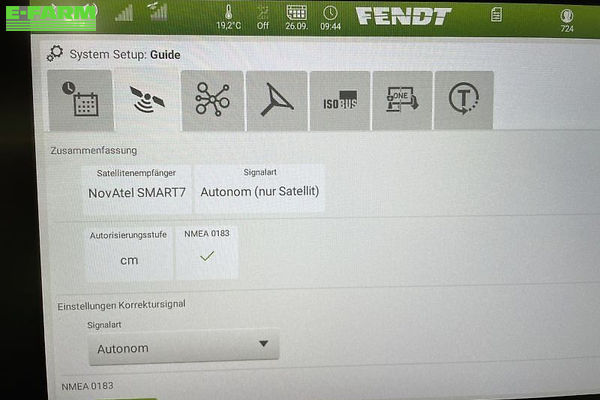This screenshot has height=400, width=600.
Task: Toggle the NMEA 0183 checkmark tile
Action: click(x=207, y=253)
